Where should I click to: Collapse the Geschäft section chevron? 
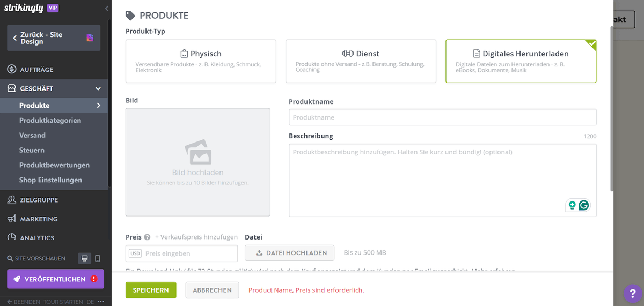pyautogui.click(x=98, y=88)
